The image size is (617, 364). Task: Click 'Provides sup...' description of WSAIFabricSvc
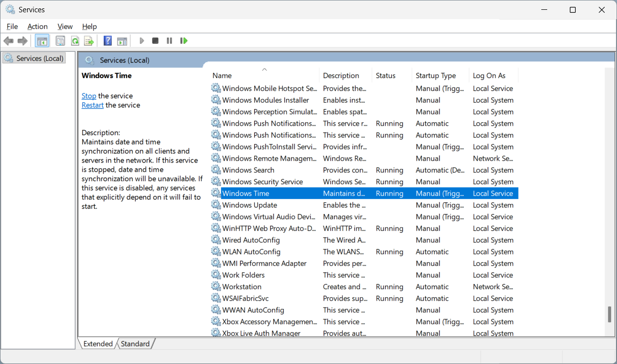345,298
